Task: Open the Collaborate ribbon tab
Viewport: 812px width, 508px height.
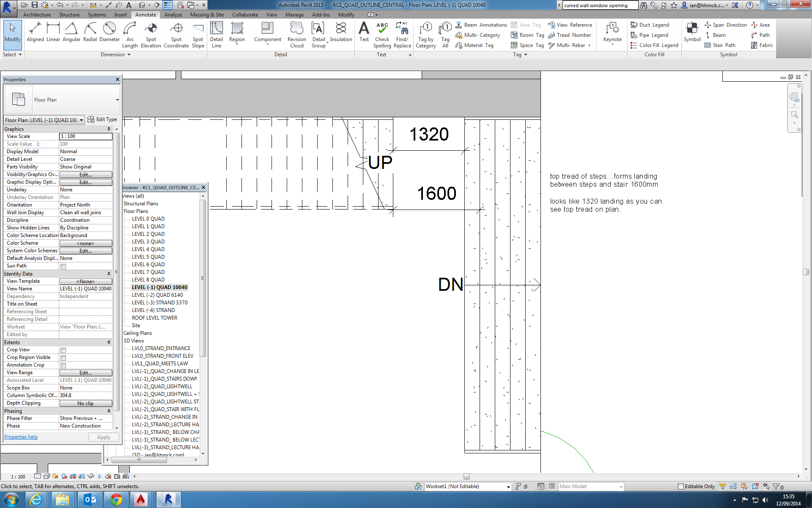Action: pyautogui.click(x=245, y=15)
